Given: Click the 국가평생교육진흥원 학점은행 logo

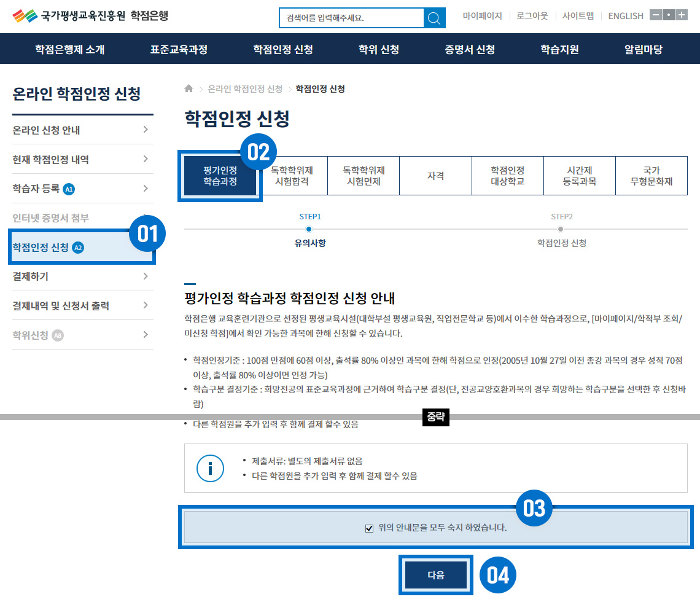Looking at the screenshot, I should [x=90, y=15].
